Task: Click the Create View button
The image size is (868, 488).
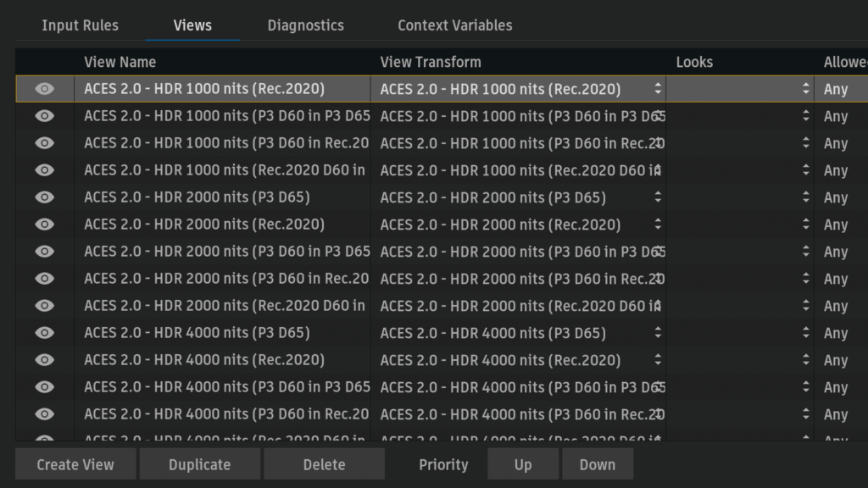Action: click(x=75, y=464)
